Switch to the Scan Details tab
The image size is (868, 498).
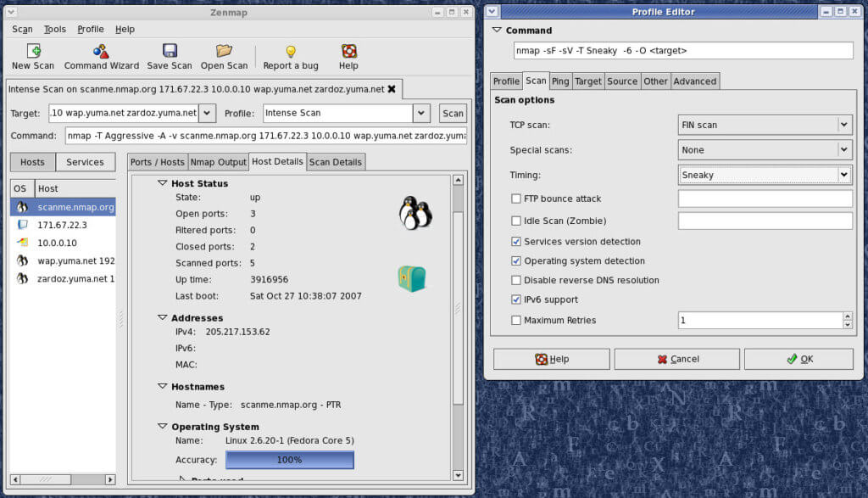click(336, 162)
